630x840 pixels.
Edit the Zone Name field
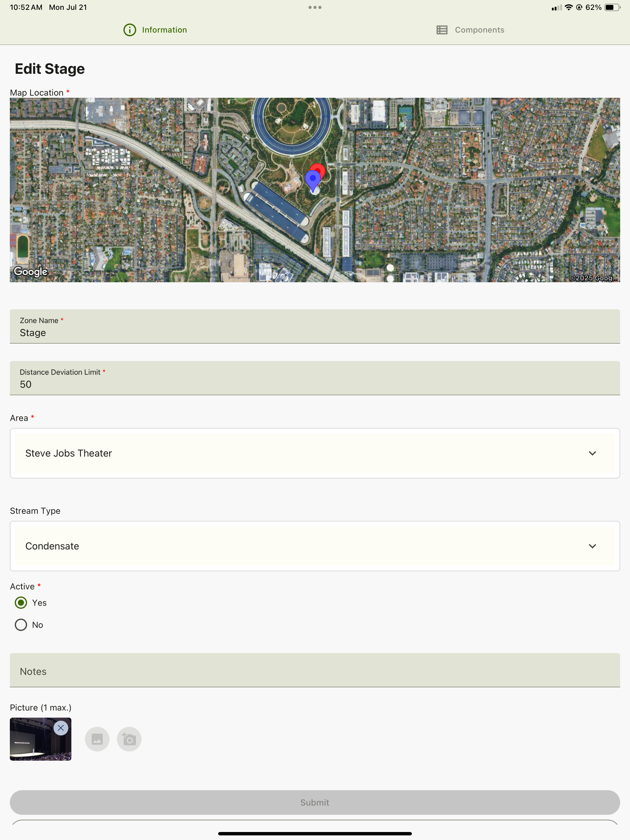pyautogui.click(x=315, y=327)
